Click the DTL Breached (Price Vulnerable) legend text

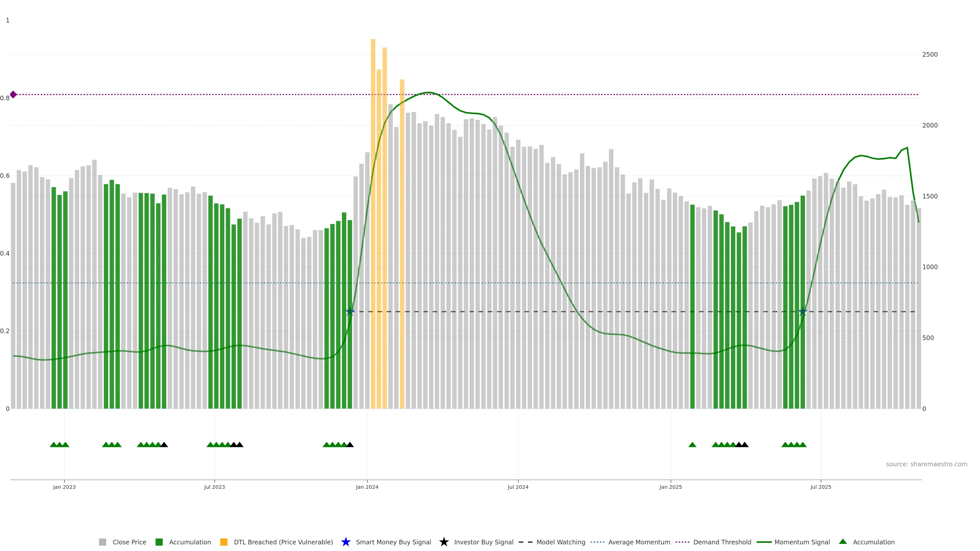(x=283, y=542)
